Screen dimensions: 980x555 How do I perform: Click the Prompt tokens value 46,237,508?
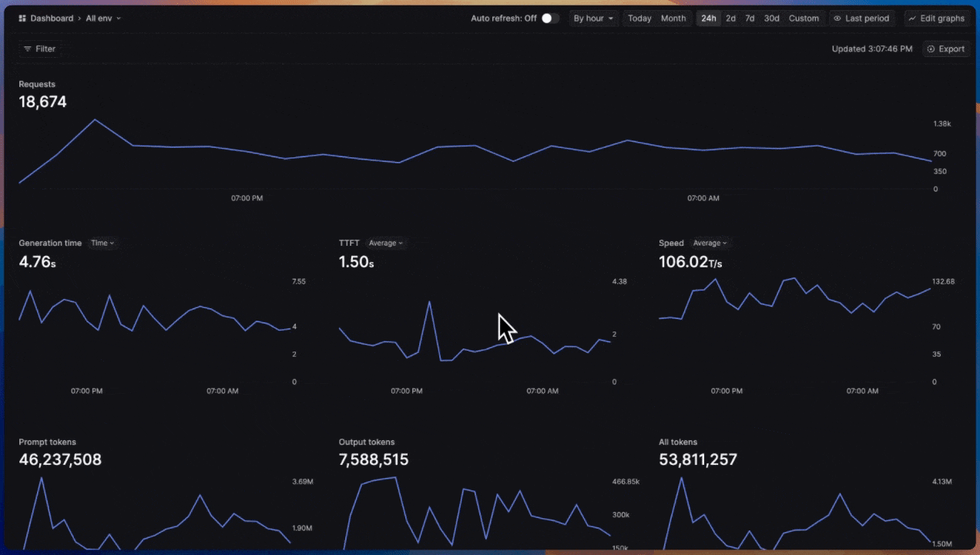click(60, 460)
